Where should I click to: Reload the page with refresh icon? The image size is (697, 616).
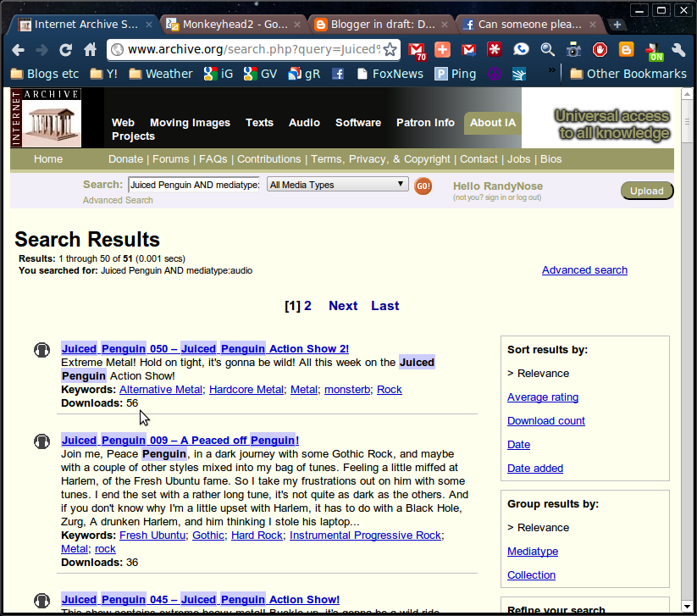66,50
